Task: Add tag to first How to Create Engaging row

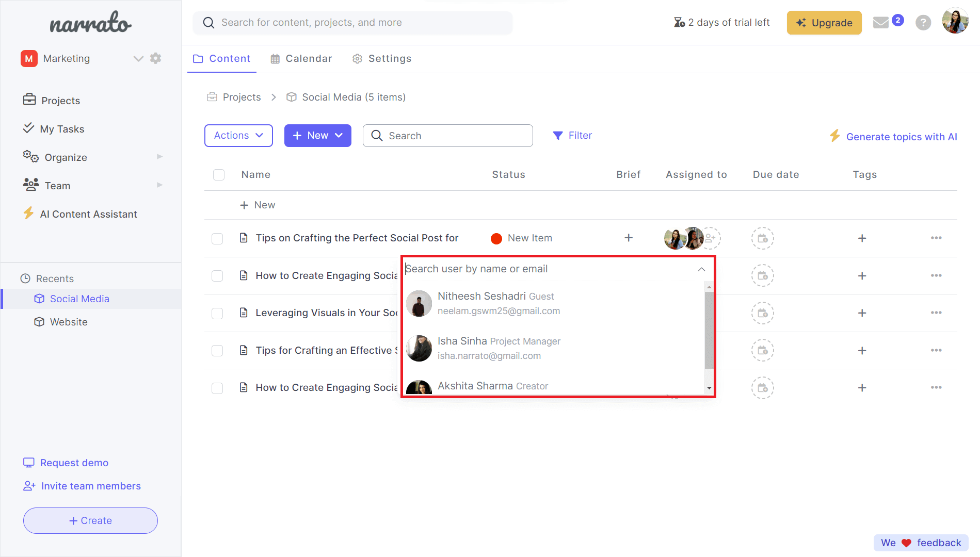Action: pyautogui.click(x=862, y=276)
